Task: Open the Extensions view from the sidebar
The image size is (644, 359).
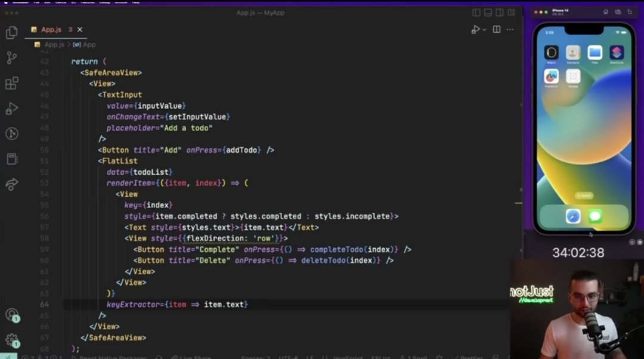Action: coord(12,83)
